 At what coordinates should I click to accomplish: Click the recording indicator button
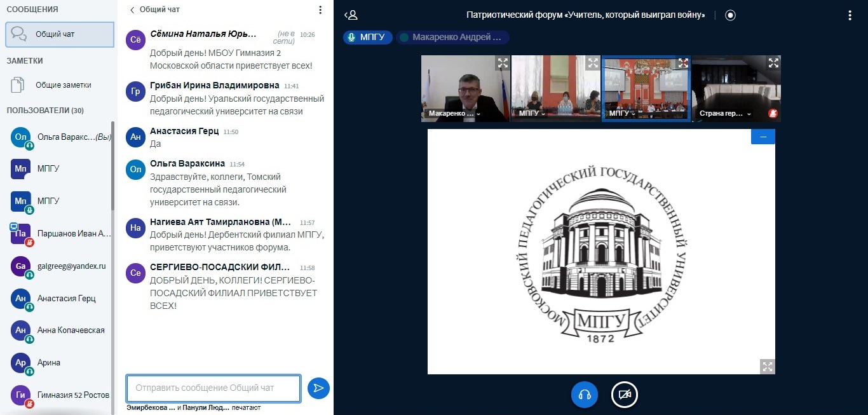tap(730, 15)
